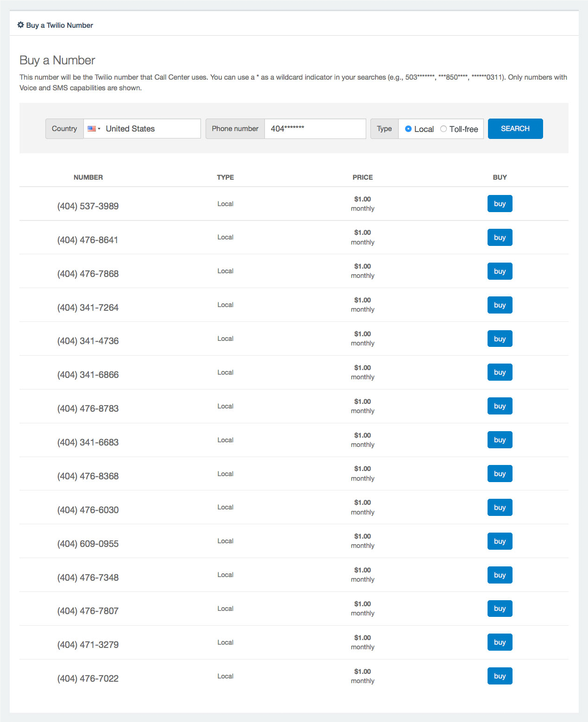Buy number (404) 476-7022
This screenshot has height=722, width=588.
click(x=500, y=676)
